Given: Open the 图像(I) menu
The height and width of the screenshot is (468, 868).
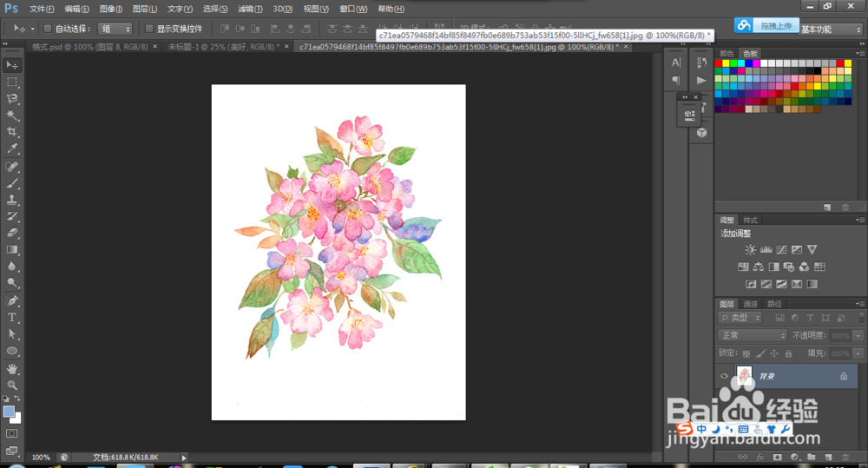Looking at the screenshot, I should click(x=111, y=9).
